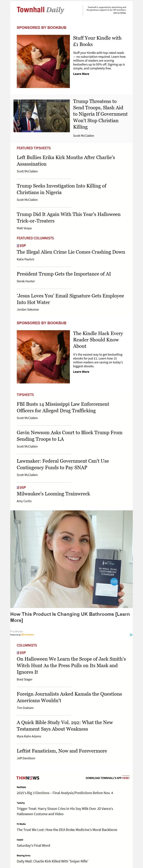Viewport: 143px width, 868px height.
Task: Click the Townhall Daily logo
Action: point(40,10)
